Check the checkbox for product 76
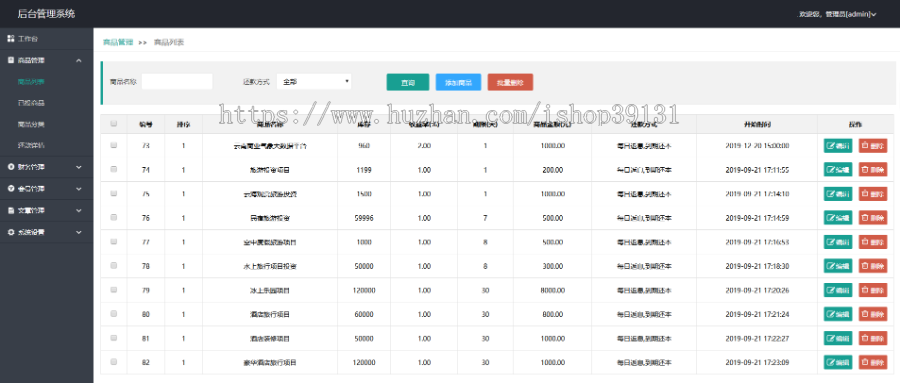The width and height of the screenshot is (900, 383). 114,218
